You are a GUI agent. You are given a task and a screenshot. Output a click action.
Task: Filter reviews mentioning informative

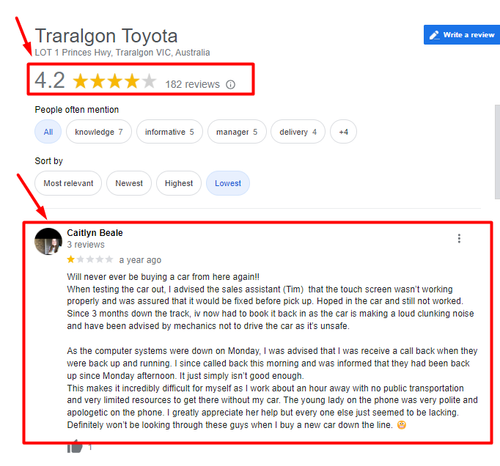click(169, 132)
